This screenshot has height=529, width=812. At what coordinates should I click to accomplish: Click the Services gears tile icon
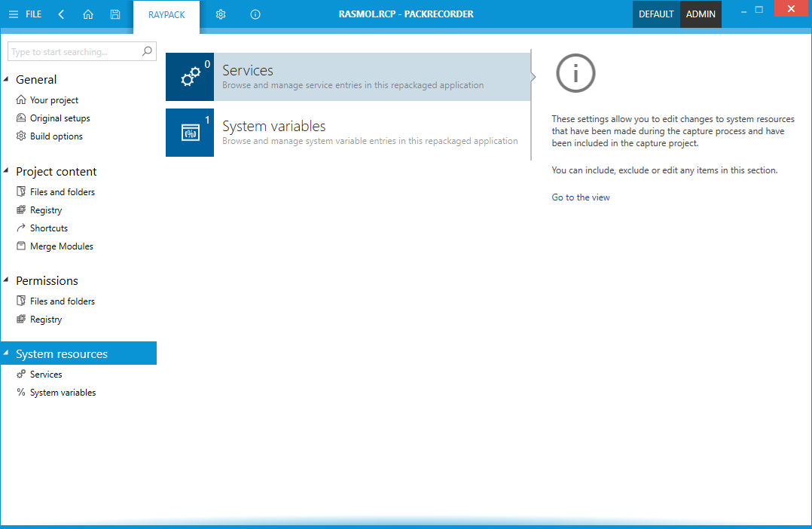[x=190, y=77]
